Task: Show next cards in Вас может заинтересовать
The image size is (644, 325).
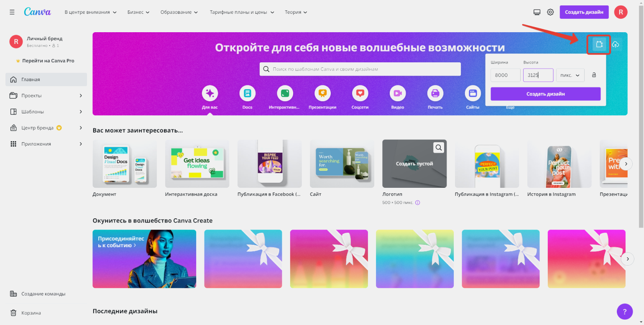Action: tap(626, 164)
